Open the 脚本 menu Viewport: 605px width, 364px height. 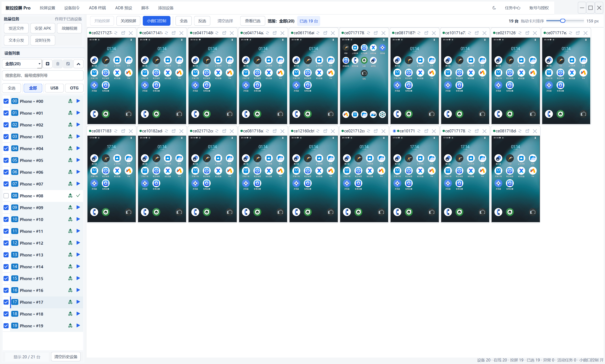[145, 8]
